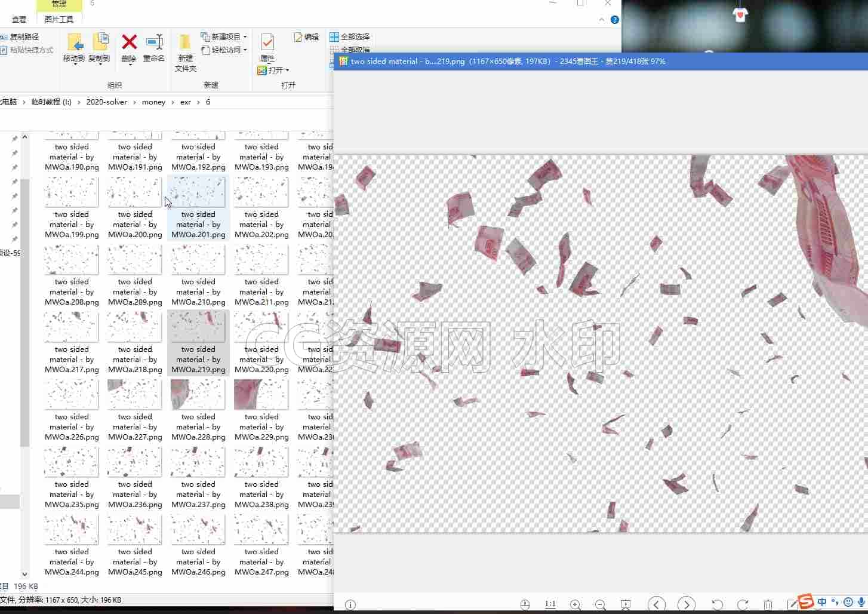Click the file list scrollbar down arrow

[x=24, y=574]
